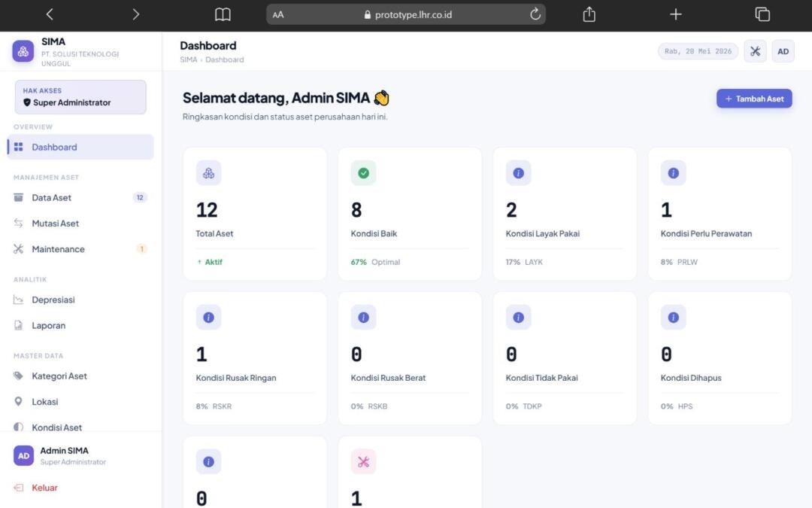
Task: Open the Total Aset card
Action: [255, 214]
